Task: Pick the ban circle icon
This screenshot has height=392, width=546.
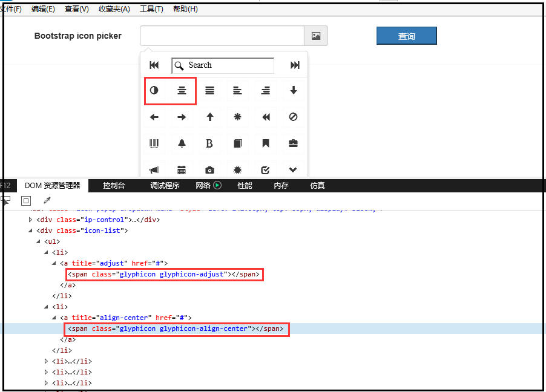Action: [293, 117]
